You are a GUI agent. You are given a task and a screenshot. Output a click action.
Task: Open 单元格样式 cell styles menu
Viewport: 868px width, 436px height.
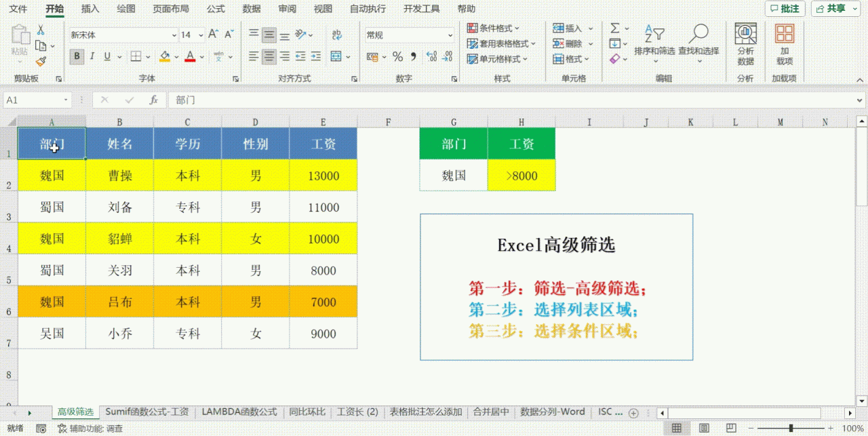pos(498,59)
